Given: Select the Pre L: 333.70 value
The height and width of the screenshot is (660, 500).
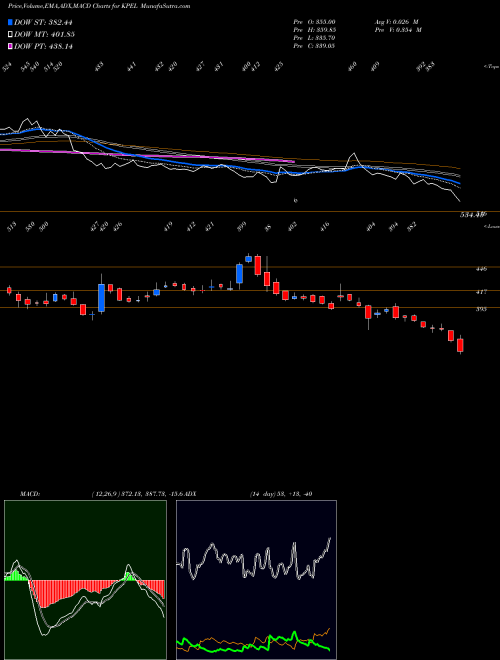Looking at the screenshot, I should pos(314,38).
